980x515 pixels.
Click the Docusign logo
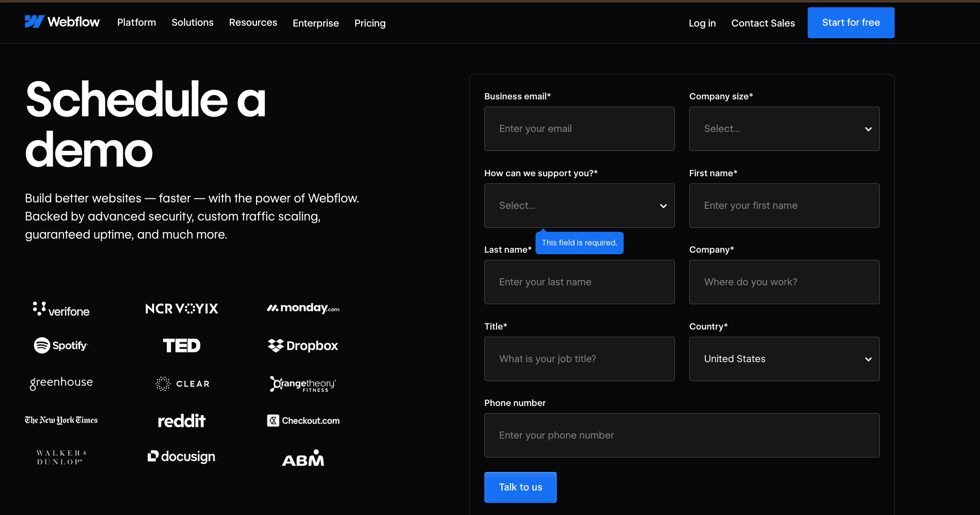(x=182, y=456)
